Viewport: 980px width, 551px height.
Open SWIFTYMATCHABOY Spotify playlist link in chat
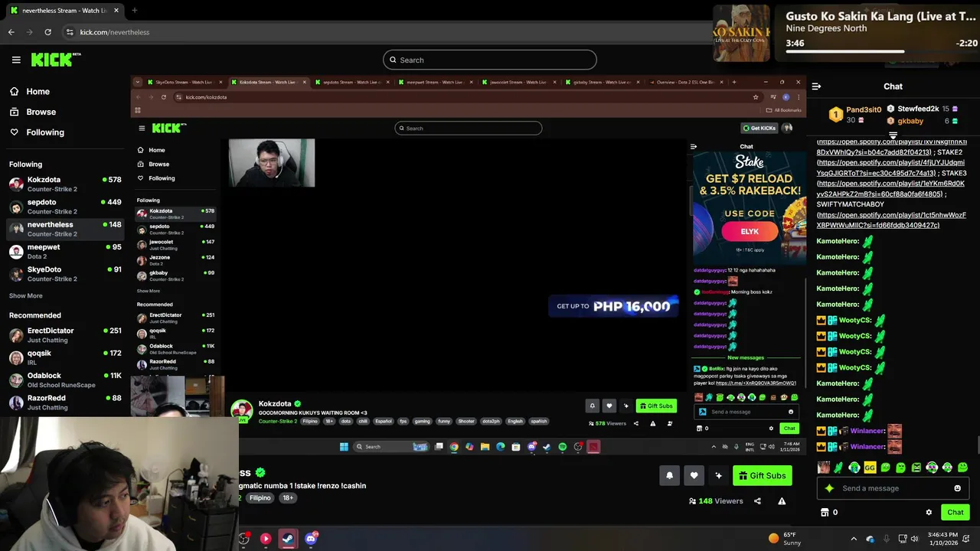[x=892, y=220]
